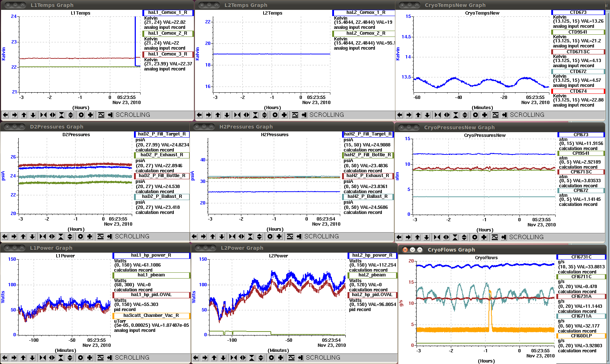The width and height of the screenshot is (610, 364).
Task: Zoom out vertically on CryoTempsNew graph
Action: pyautogui.click(x=465, y=115)
